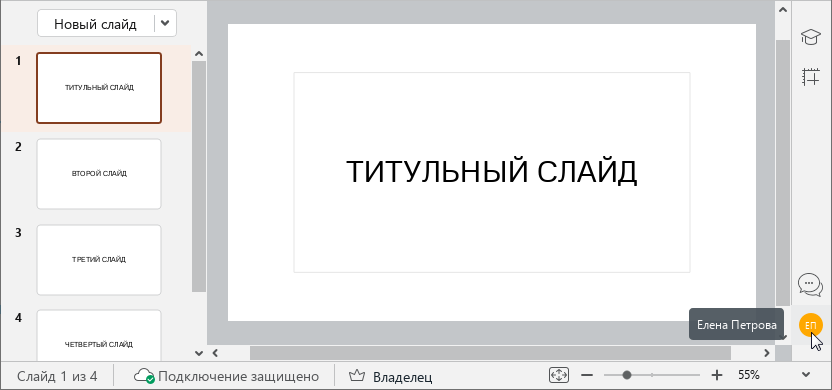832x390 pixels.
Task: Open the graduation cap training icon
Action: tap(811, 37)
